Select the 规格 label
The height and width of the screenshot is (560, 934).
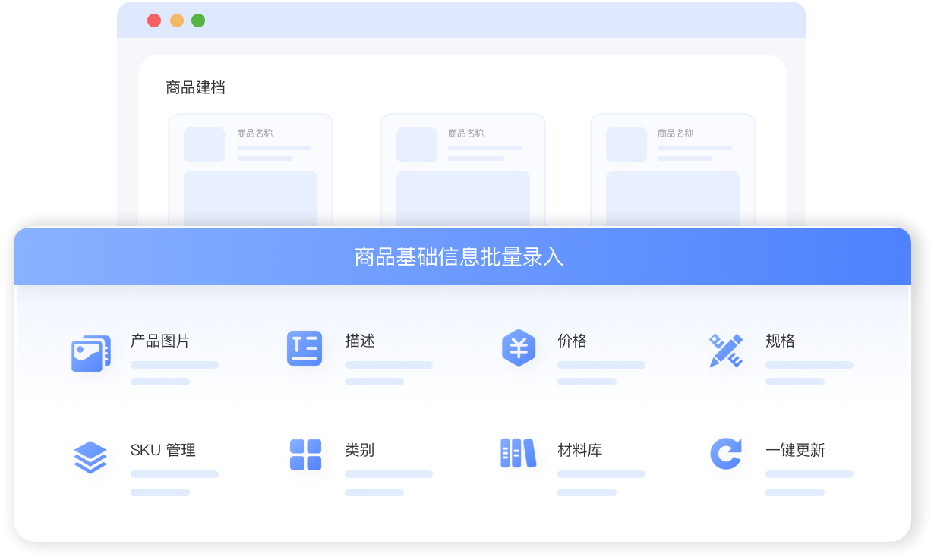(x=781, y=341)
